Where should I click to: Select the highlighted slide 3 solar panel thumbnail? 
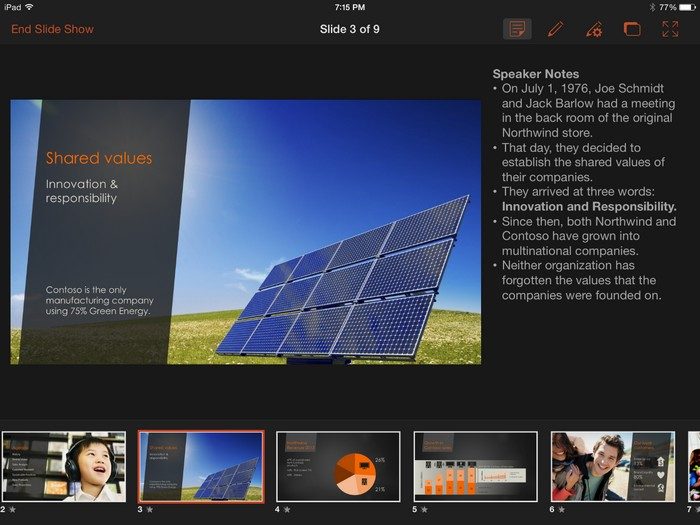(x=201, y=466)
